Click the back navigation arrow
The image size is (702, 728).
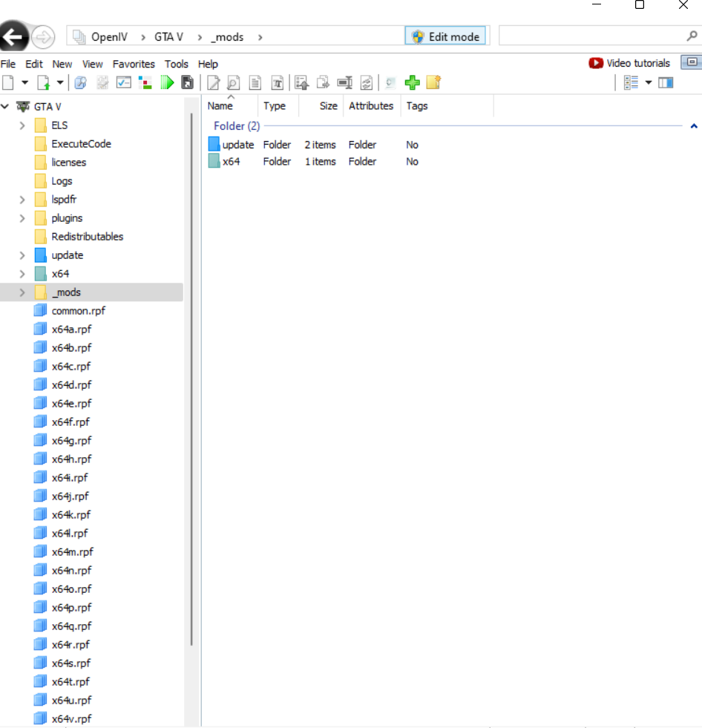coord(14,36)
